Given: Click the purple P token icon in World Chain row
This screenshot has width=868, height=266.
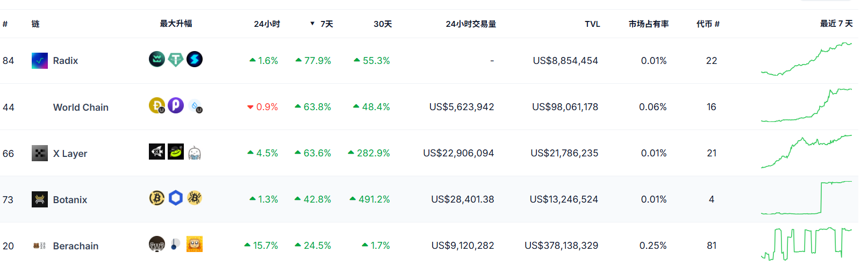Looking at the screenshot, I should (x=176, y=105).
